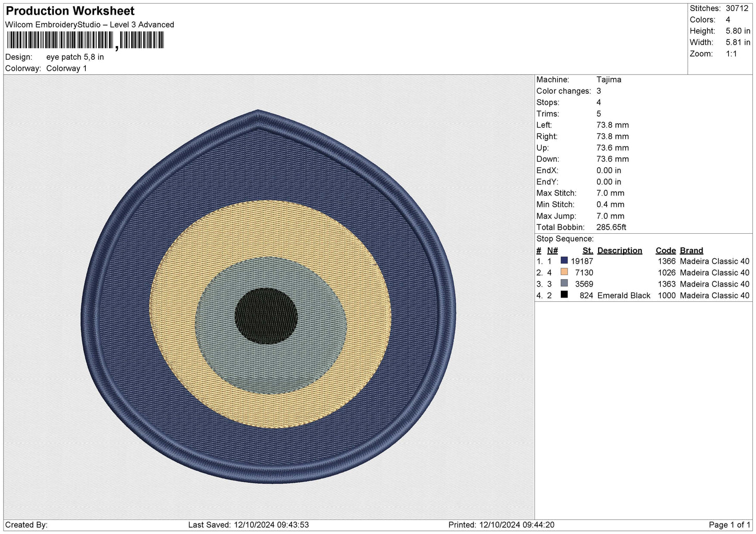
Task: Click the 'Colorway 1' value
Action: click(66, 69)
